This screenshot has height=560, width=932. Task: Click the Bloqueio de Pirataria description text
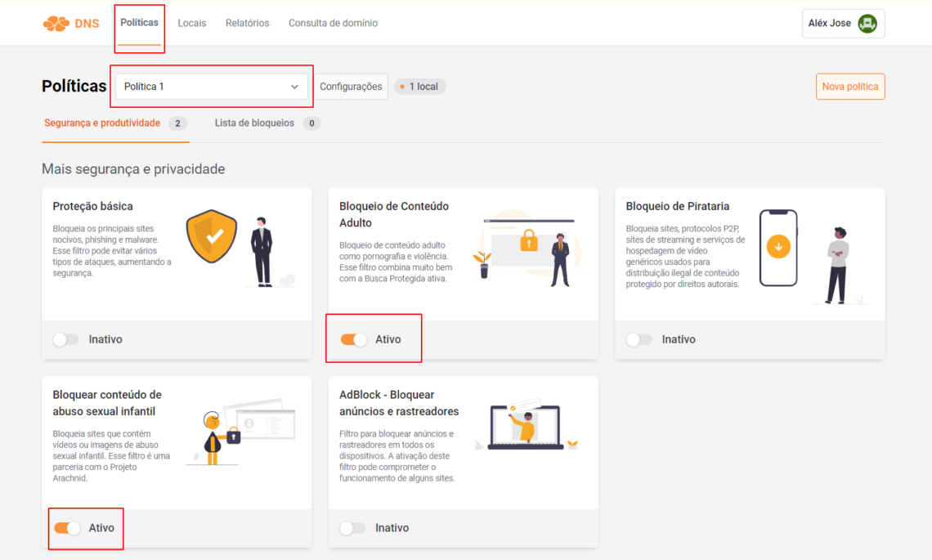pyautogui.click(x=685, y=256)
